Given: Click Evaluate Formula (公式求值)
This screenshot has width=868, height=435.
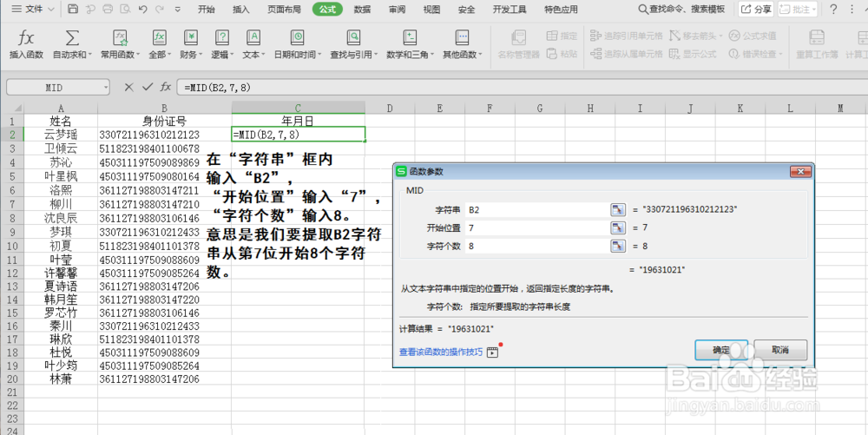Looking at the screenshot, I should click(x=753, y=36).
